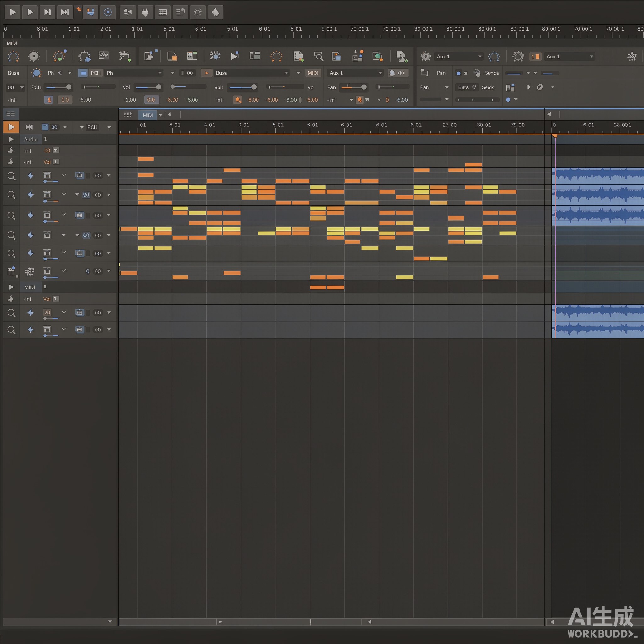
Task: Click the loop icon left of Pan label
Action: (x=424, y=72)
